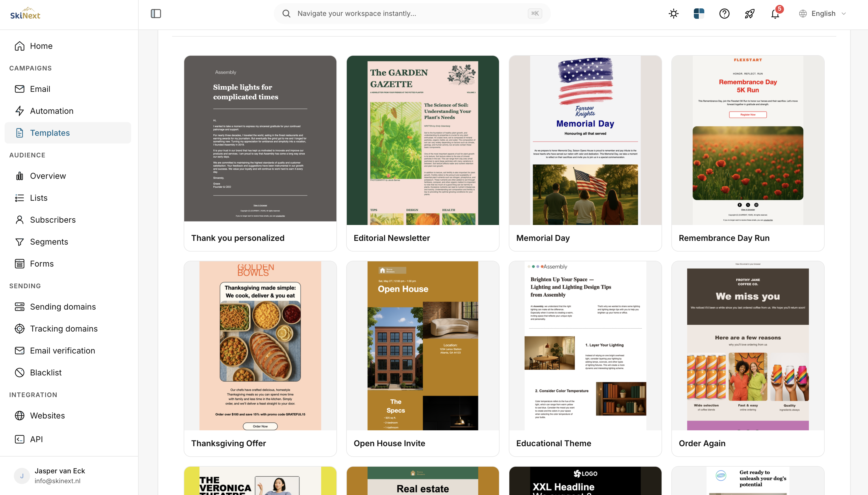
Task: Open Sending domains settings
Action: [x=68, y=307]
